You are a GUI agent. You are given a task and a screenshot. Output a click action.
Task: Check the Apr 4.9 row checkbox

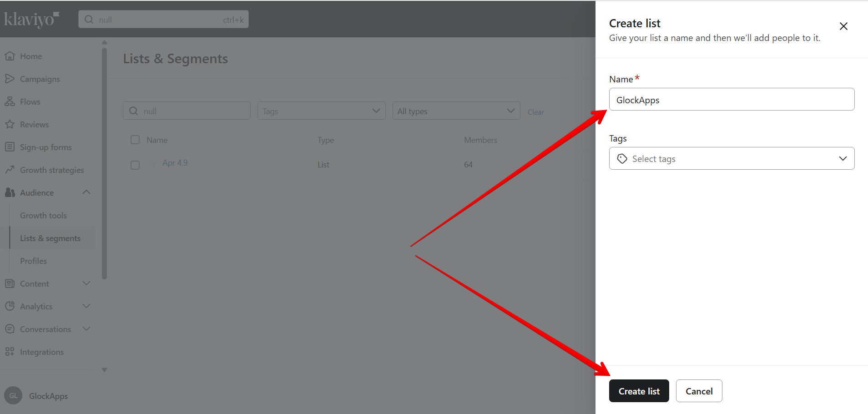[x=135, y=165]
